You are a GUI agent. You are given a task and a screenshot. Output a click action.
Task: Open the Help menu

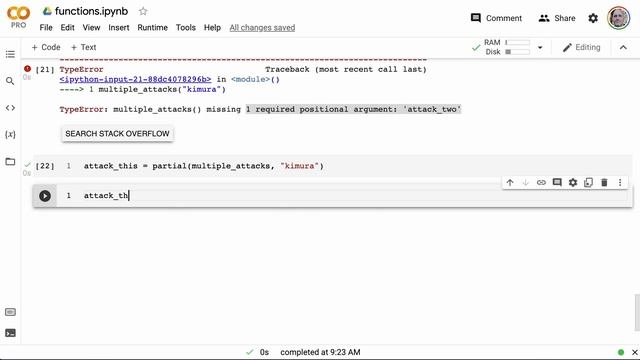coord(212,27)
